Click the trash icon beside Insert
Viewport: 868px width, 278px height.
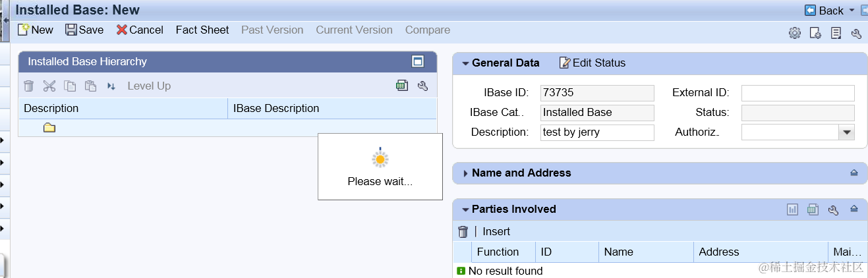click(463, 231)
